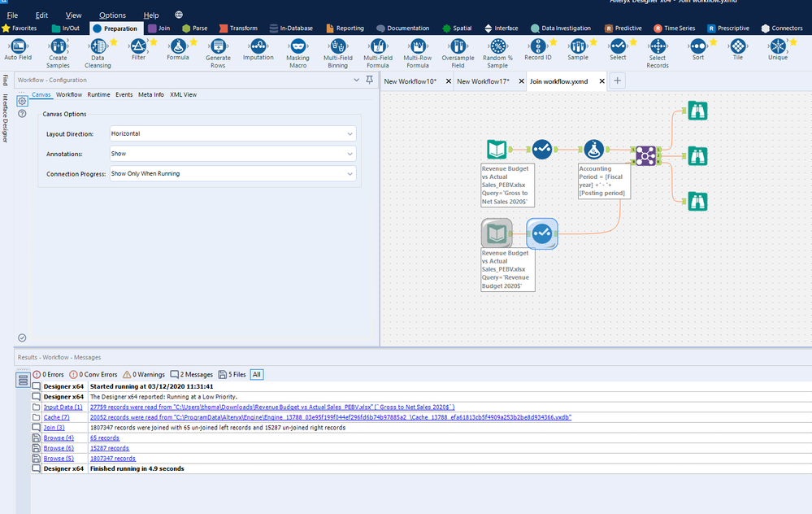Open the 1807347 records link
This screenshot has height=514, width=812.
[x=112, y=459]
